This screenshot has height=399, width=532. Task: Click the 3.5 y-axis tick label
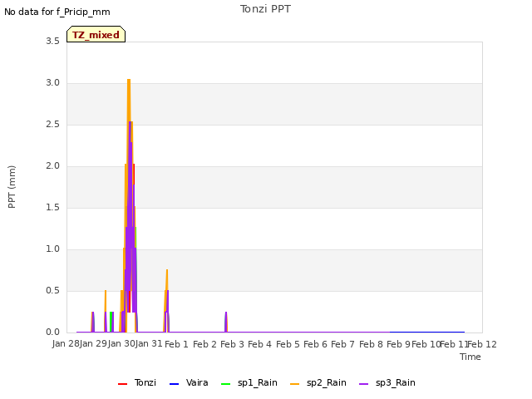52,41
